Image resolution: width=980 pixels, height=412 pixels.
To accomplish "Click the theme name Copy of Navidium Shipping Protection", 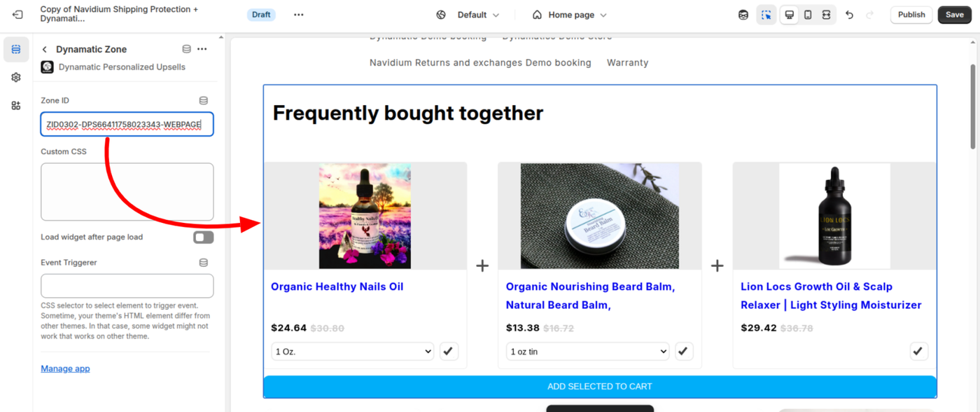I will tap(119, 14).
